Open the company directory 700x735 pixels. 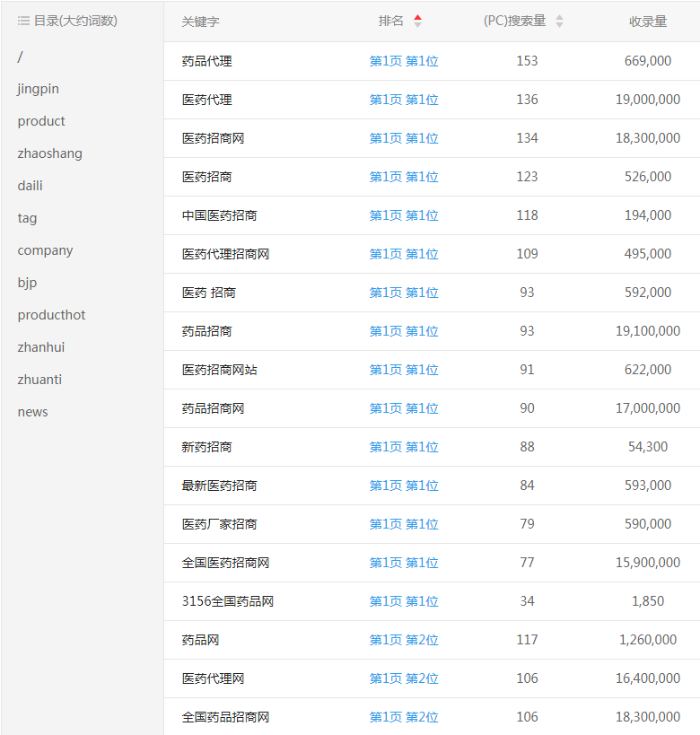[46, 250]
